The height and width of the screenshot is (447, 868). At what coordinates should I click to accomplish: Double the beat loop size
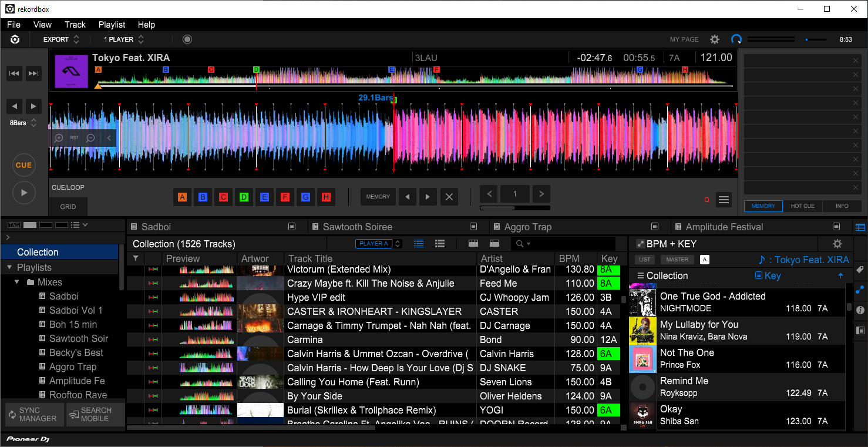tap(541, 194)
